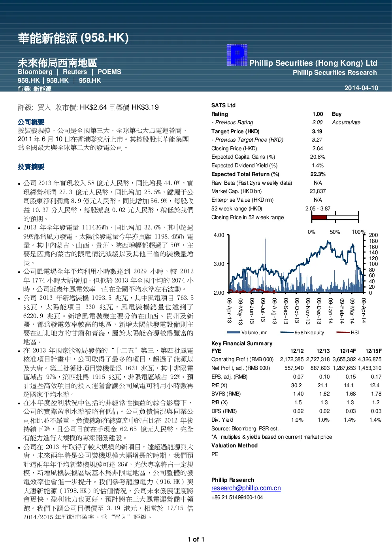The image size is (392, 555).
Task: Click the Closing Price value 2.64
Action: pos(318,148)
